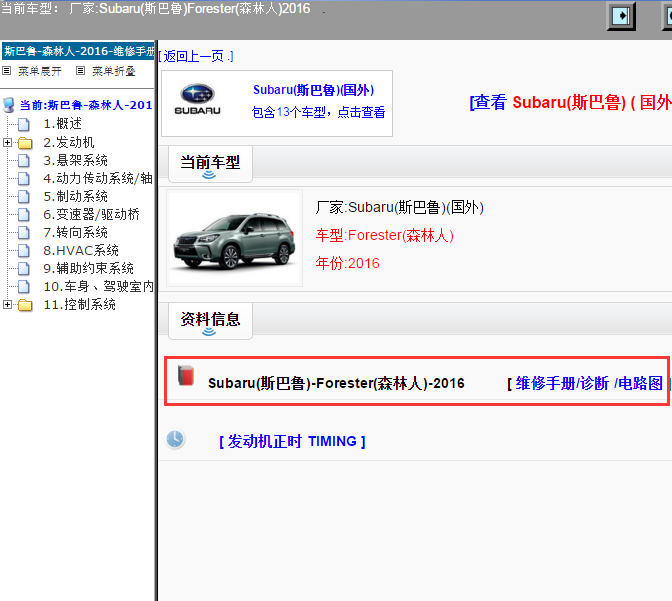Click the folder icon beside 11.控制系统
Screen dimensions: 672x601
pos(25,305)
